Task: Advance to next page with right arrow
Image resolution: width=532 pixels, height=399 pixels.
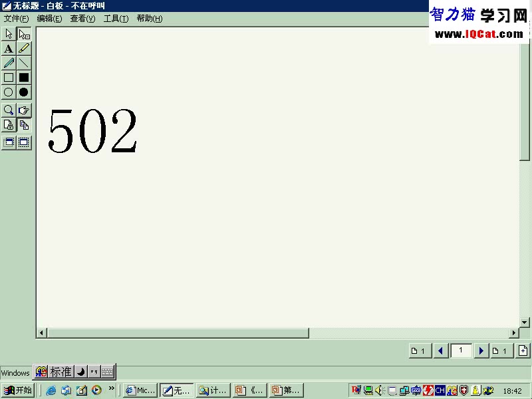Action: tap(481, 351)
